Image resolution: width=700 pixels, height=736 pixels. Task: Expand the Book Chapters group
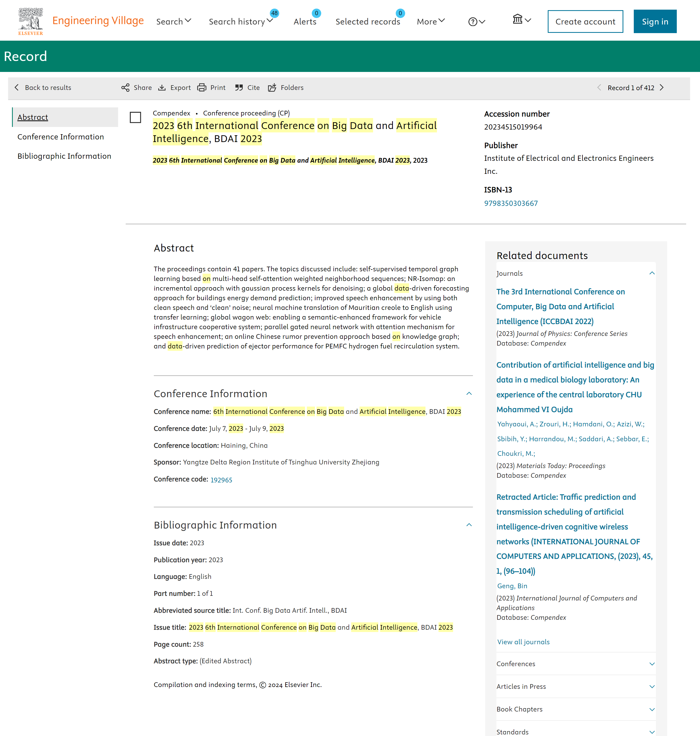652,709
